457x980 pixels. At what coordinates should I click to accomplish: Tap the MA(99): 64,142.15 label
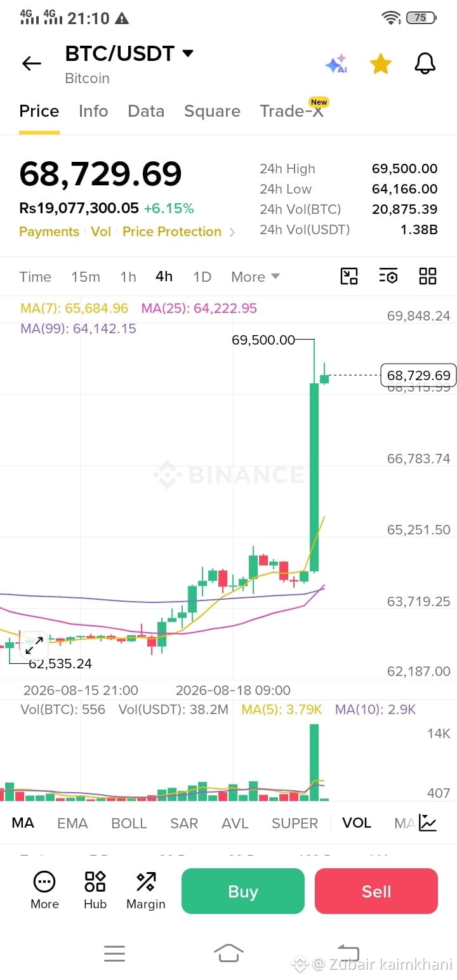click(78, 329)
